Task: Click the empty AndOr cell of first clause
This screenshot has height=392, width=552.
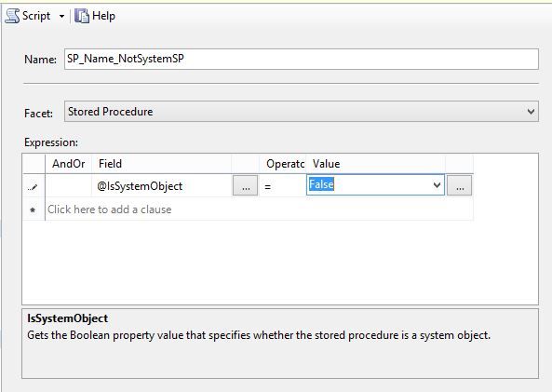Action: click(69, 185)
